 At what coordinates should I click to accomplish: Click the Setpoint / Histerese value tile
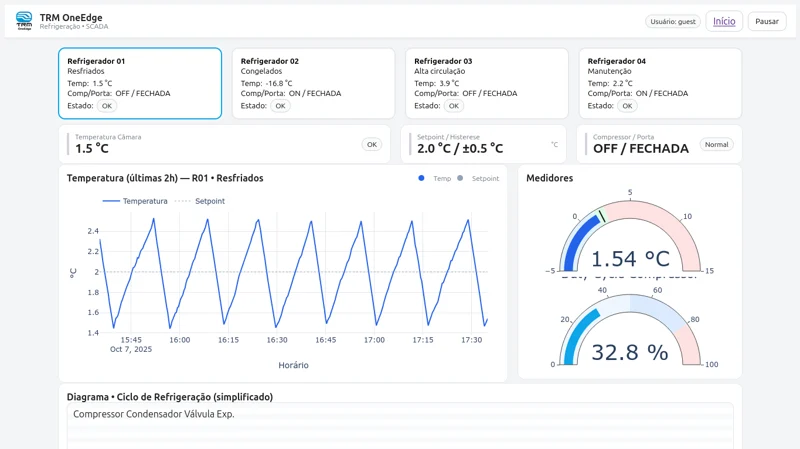tap(486, 145)
